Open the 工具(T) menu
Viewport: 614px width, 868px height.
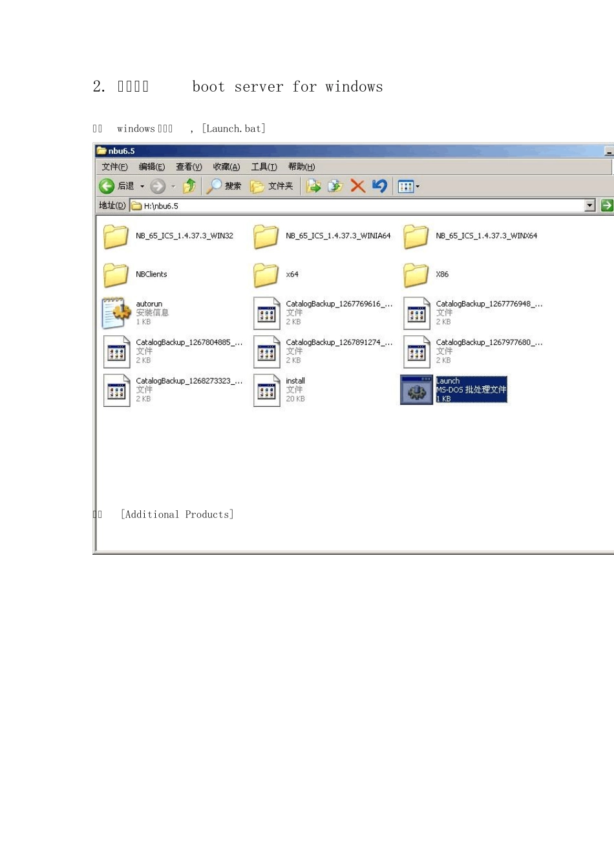[264, 167]
